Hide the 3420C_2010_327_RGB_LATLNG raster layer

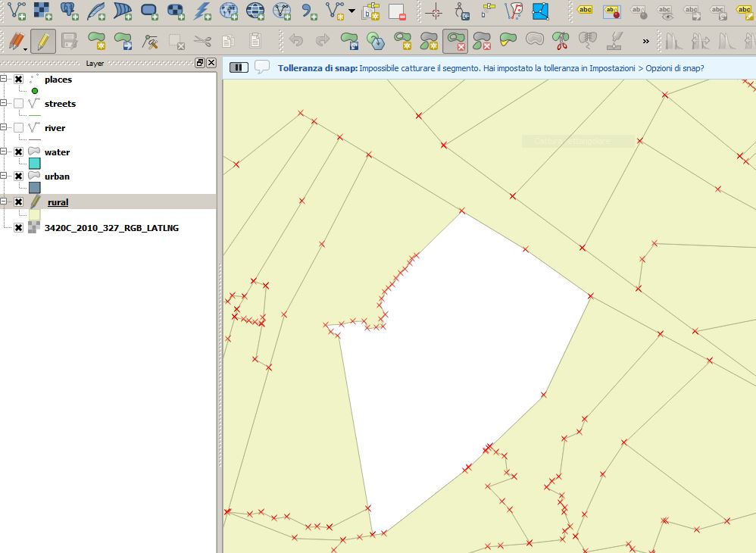[x=19, y=227]
